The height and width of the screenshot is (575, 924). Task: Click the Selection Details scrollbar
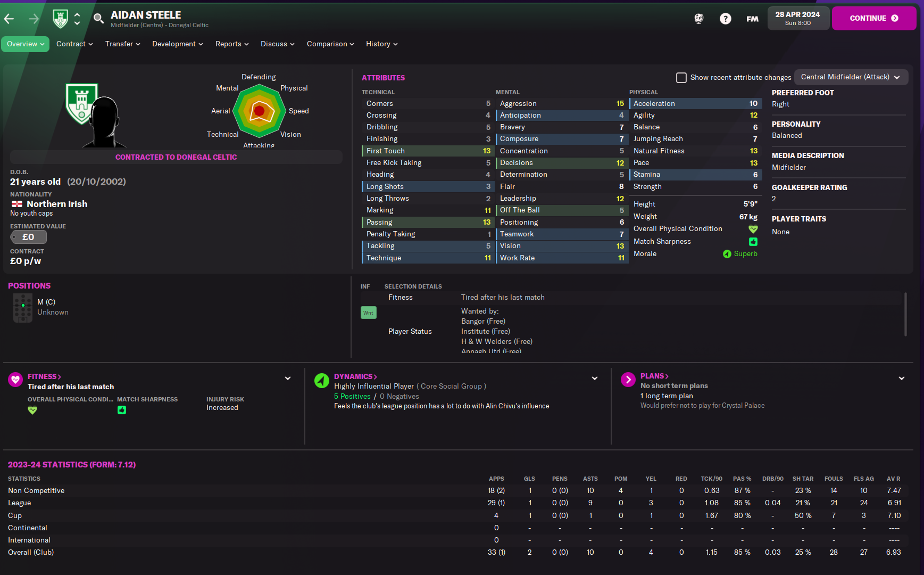click(905, 314)
